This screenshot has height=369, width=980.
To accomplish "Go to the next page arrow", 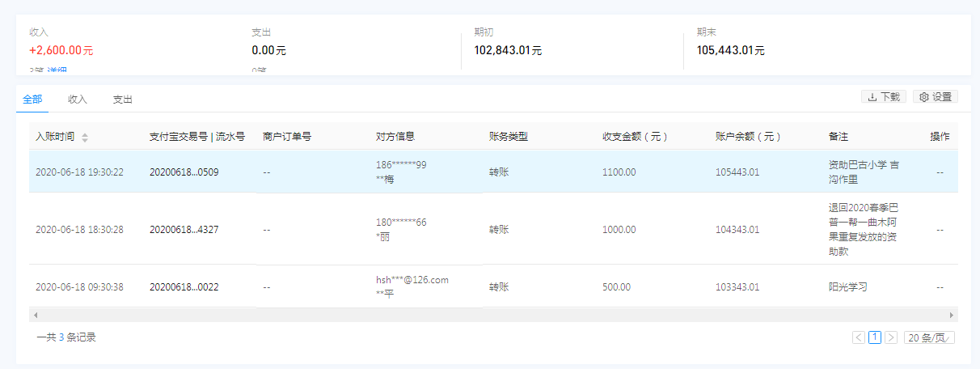I will tap(891, 337).
